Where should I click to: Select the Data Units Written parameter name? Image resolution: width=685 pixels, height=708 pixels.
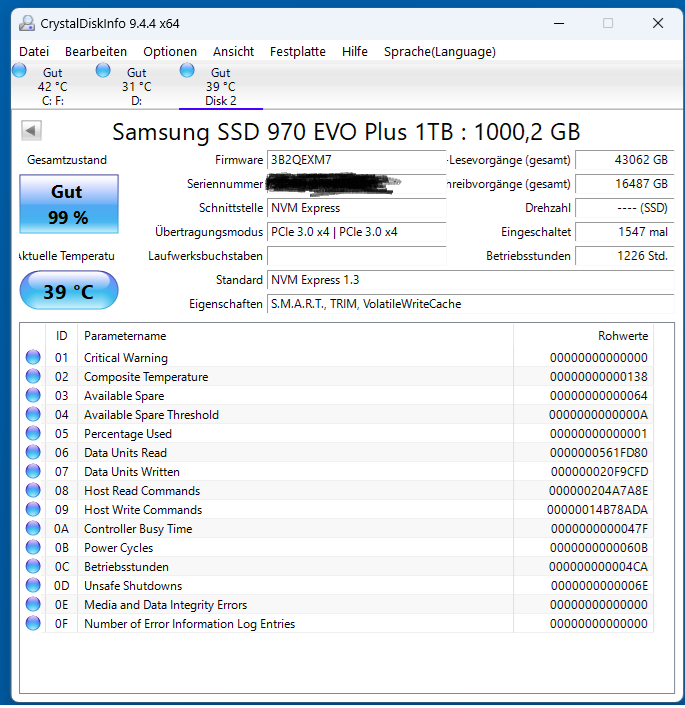click(132, 471)
